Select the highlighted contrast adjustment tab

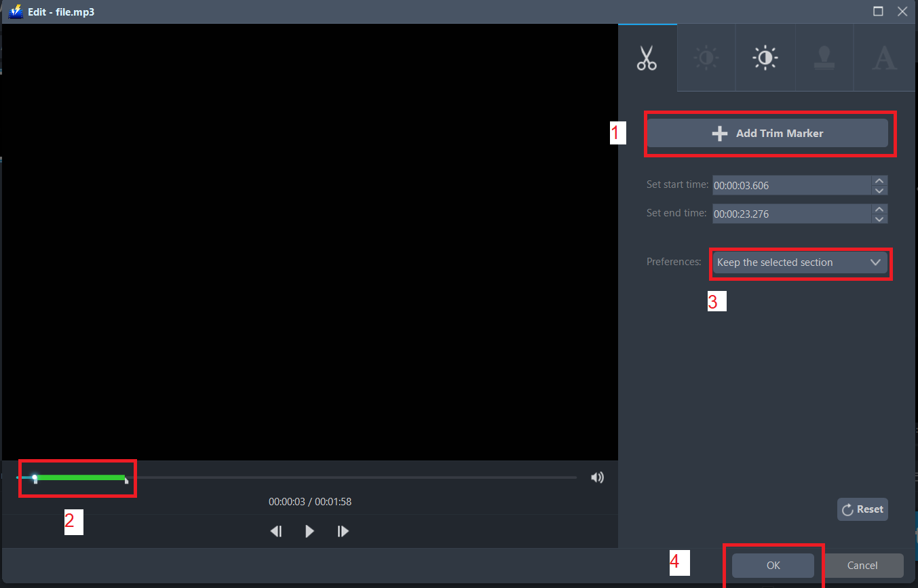pyautogui.click(x=765, y=58)
